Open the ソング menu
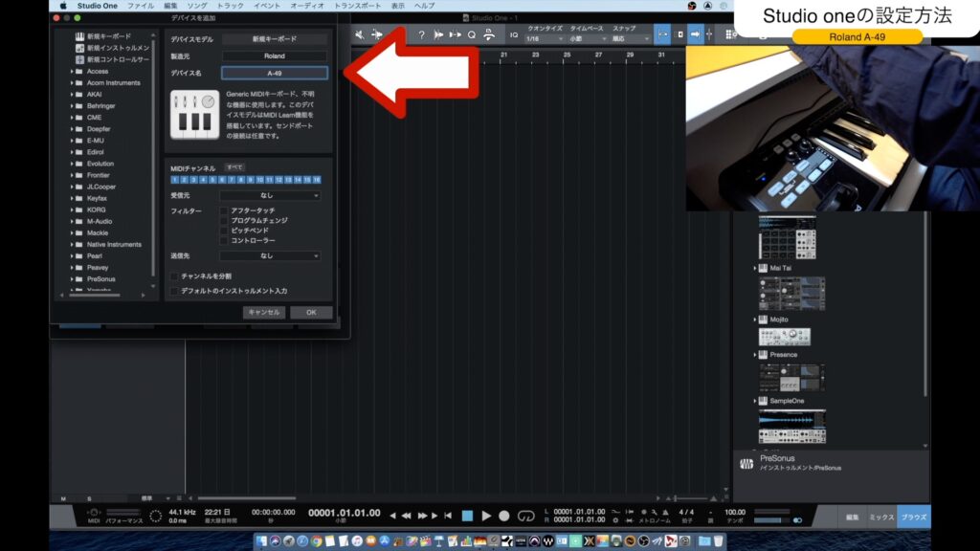 [197, 6]
